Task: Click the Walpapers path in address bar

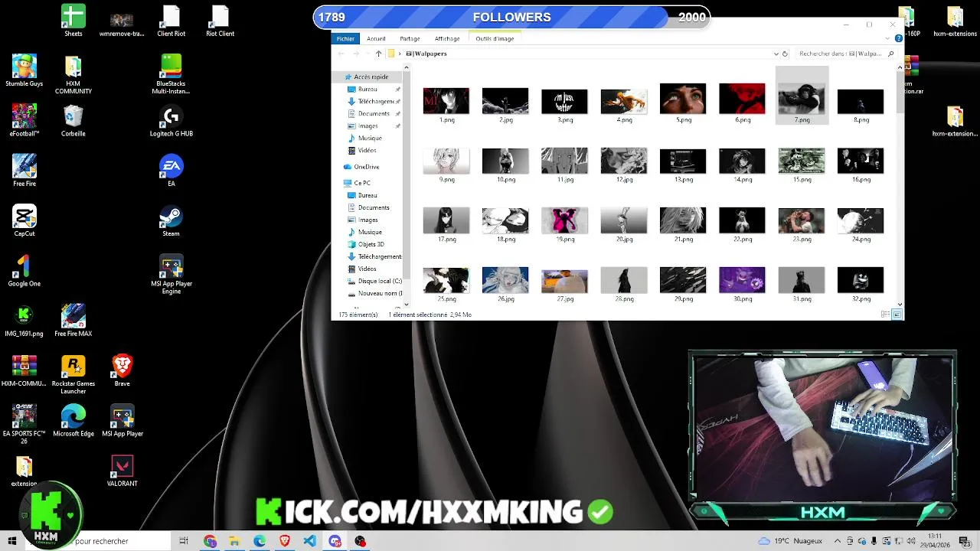Action: click(x=430, y=54)
